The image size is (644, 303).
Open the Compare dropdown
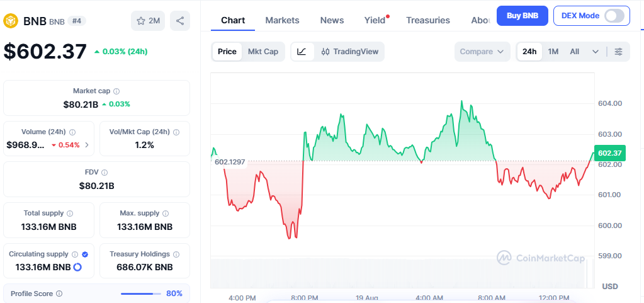coord(482,52)
